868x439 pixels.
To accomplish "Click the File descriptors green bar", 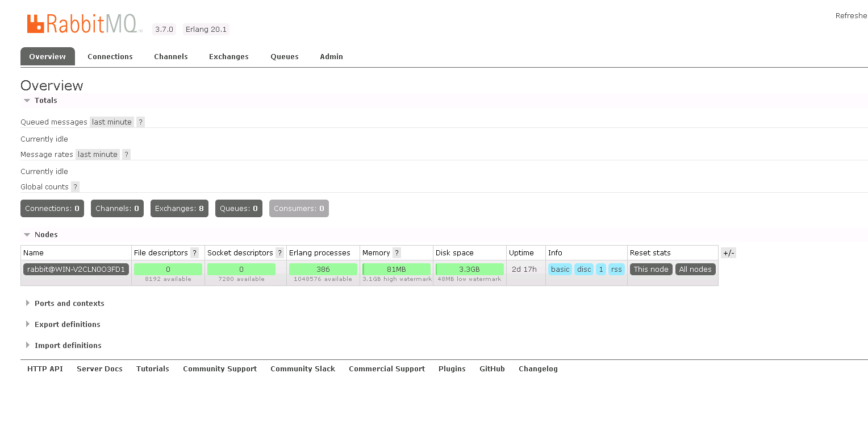I will 168,270.
